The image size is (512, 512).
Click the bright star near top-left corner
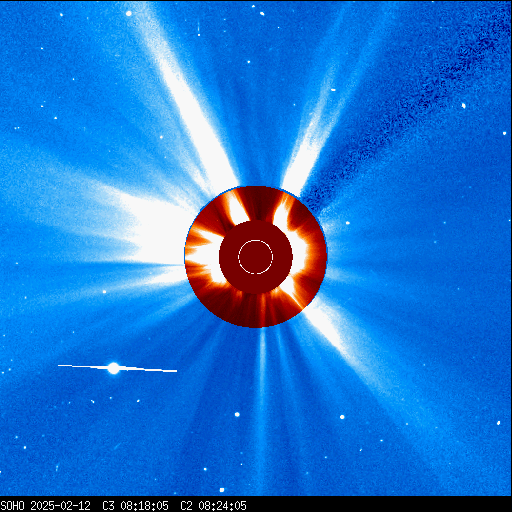[128, 14]
